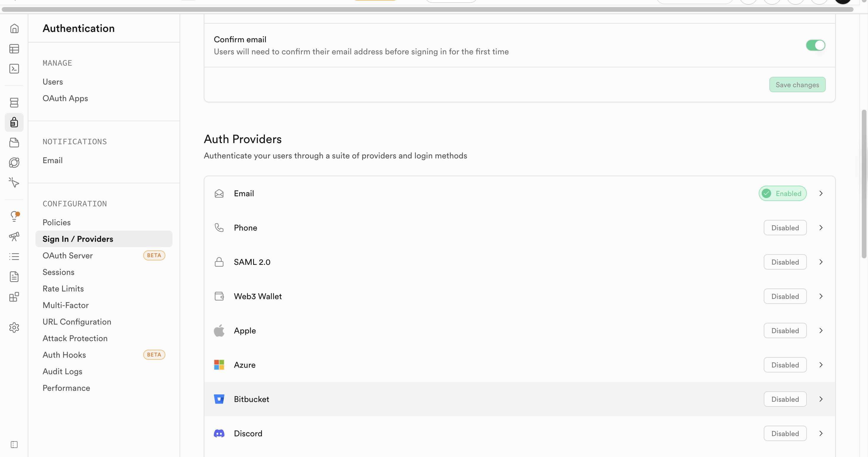Click the Save changes button
Screen dimensions: 868x457
pos(797,85)
